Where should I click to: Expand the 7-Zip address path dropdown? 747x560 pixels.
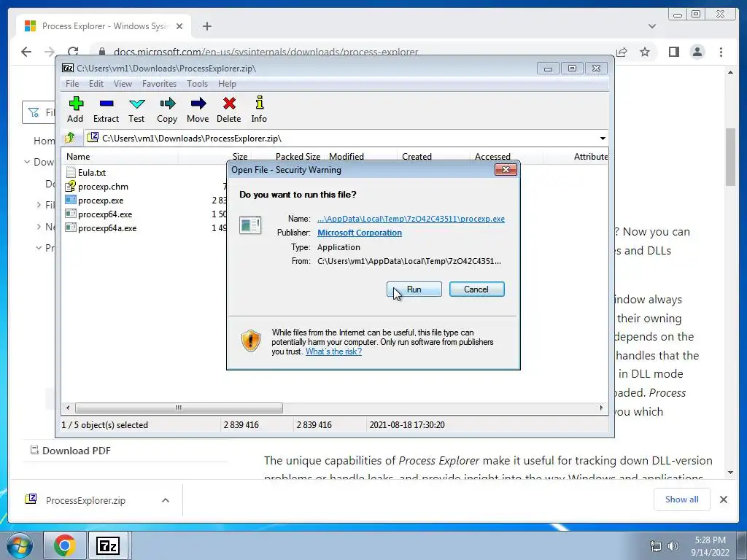coord(603,139)
